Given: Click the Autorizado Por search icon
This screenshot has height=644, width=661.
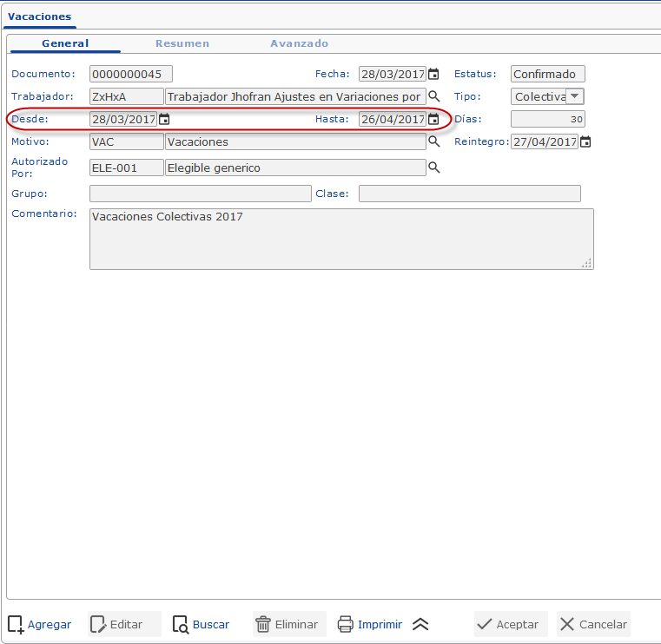Looking at the screenshot, I should tap(434, 168).
